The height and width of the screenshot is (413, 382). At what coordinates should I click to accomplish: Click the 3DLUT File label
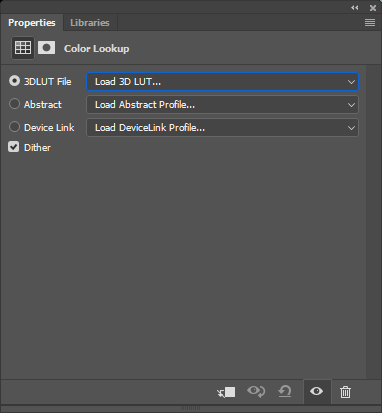(x=48, y=82)
